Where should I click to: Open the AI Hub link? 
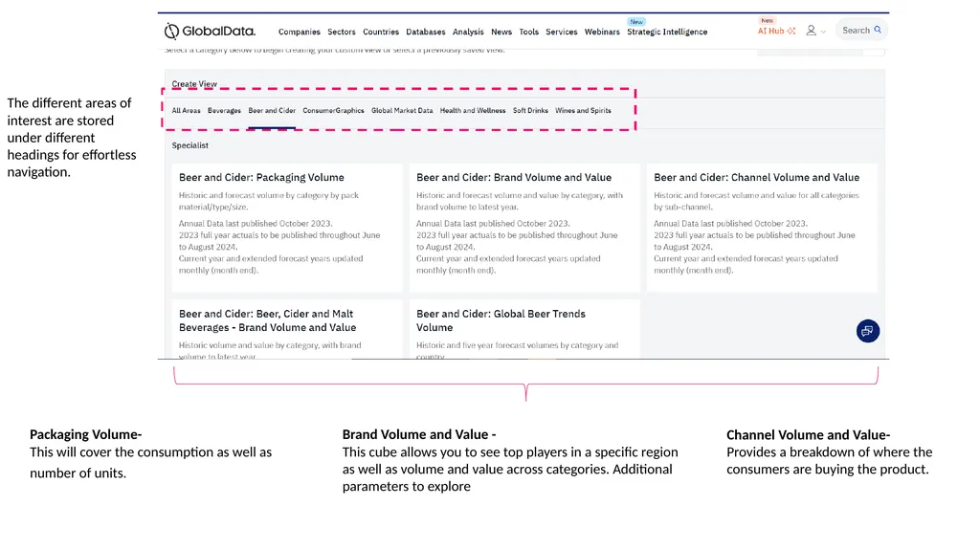(x=770, y=31)
